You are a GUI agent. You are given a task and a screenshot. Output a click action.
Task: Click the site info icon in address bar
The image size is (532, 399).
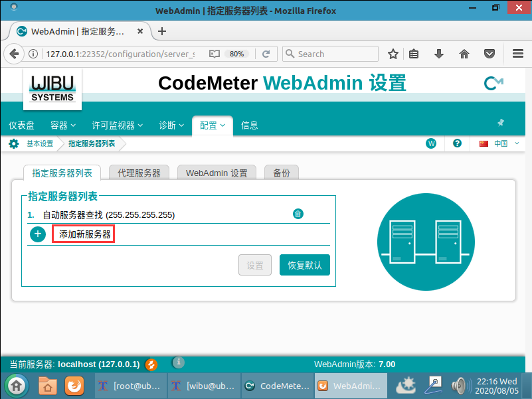33,54
